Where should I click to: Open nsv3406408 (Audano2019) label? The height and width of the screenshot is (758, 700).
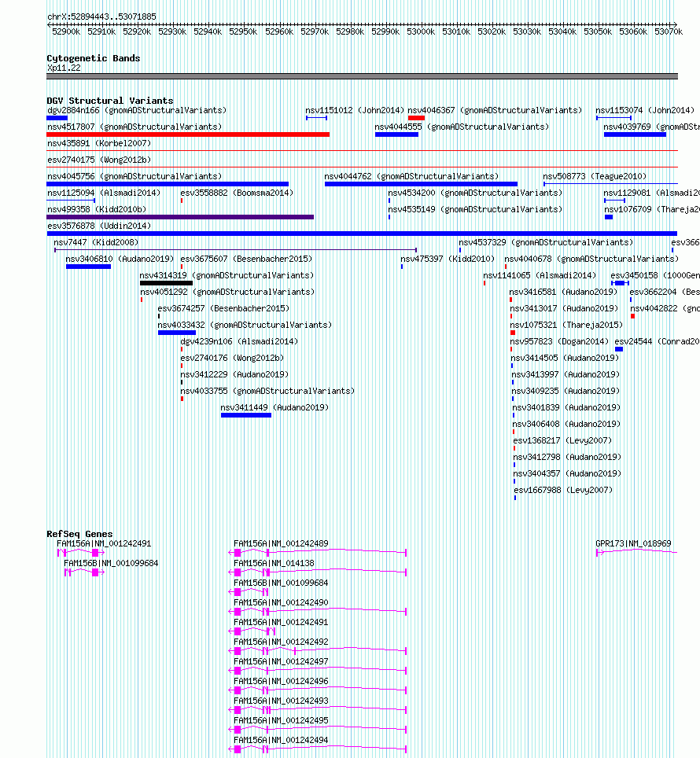coord(566,424)
